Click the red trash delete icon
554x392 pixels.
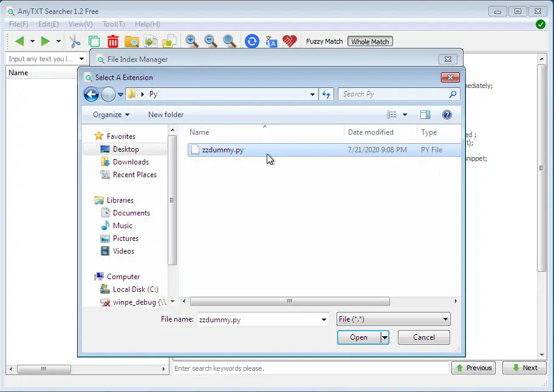(x=113, y=41)
